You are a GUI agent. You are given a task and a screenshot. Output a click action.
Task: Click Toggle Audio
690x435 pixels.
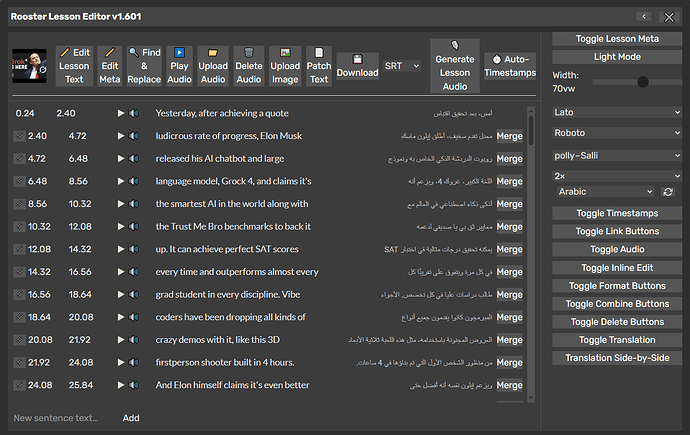coord(617,249)
